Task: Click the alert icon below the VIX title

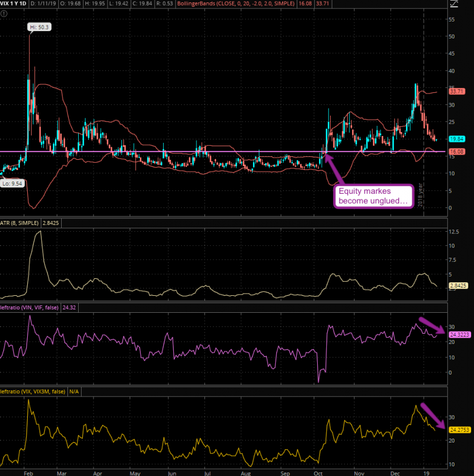Action: click(x=5, y=13)
